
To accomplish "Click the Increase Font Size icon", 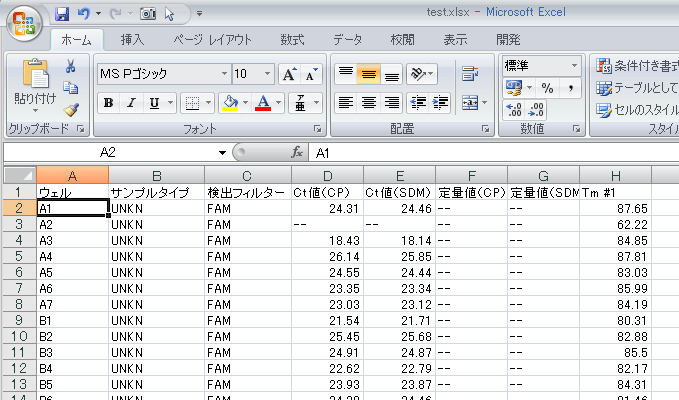I will 288,74.
